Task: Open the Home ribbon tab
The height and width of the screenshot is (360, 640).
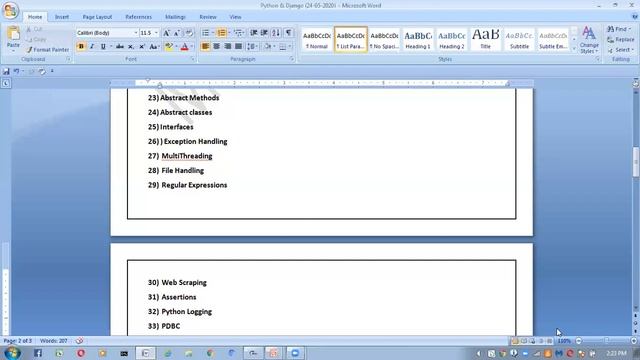Action: click(x=35, y=17)
